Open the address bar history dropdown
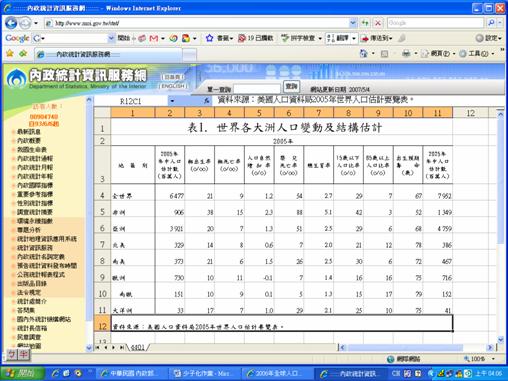The height and width of the screenshot is (381, 508). [x=353, y=23]
